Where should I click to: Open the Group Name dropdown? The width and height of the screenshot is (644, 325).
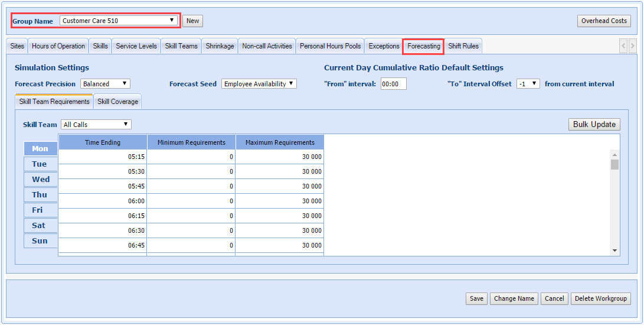[119, 21]
